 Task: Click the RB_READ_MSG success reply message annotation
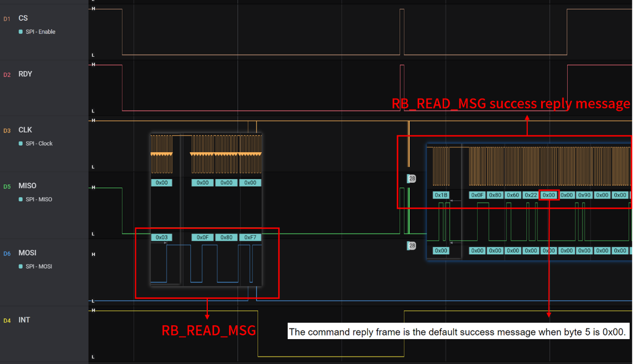510,103
